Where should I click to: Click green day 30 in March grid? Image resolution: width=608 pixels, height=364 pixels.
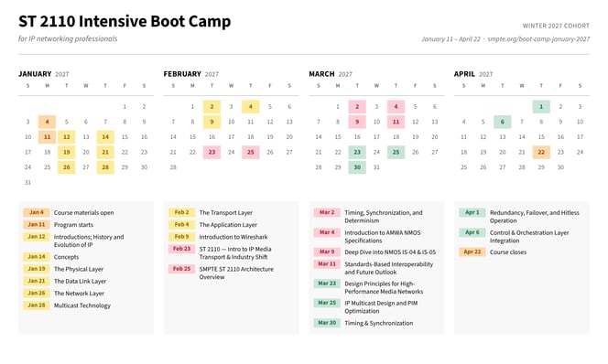tap(357, 167)
